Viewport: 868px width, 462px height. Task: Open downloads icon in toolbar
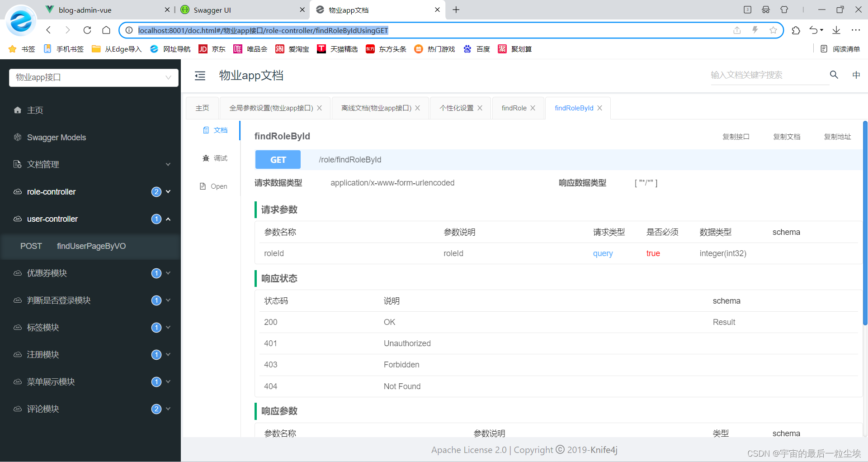836,30
